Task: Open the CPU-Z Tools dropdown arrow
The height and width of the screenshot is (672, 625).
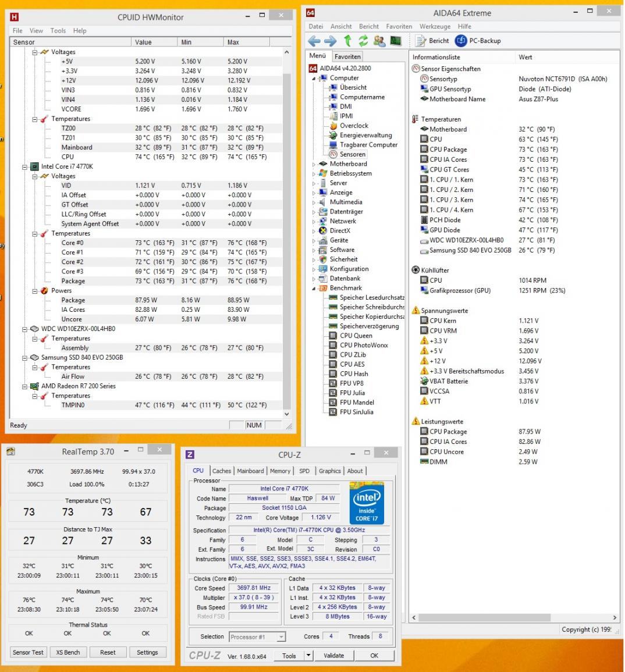Action: (x=308, y=655)
